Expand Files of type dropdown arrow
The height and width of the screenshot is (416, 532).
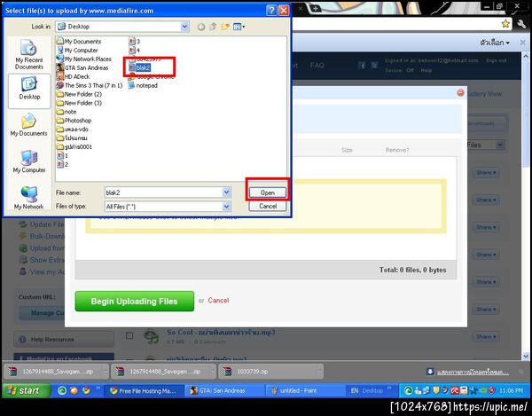coord(227,207)
